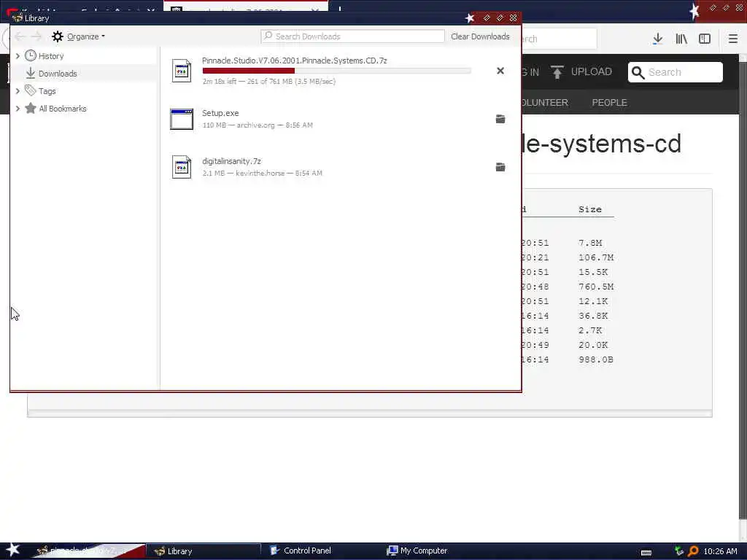Click the Search Downloads field
Screen dimensions: 747x560
pyautogui.click(x=352, y=36)
